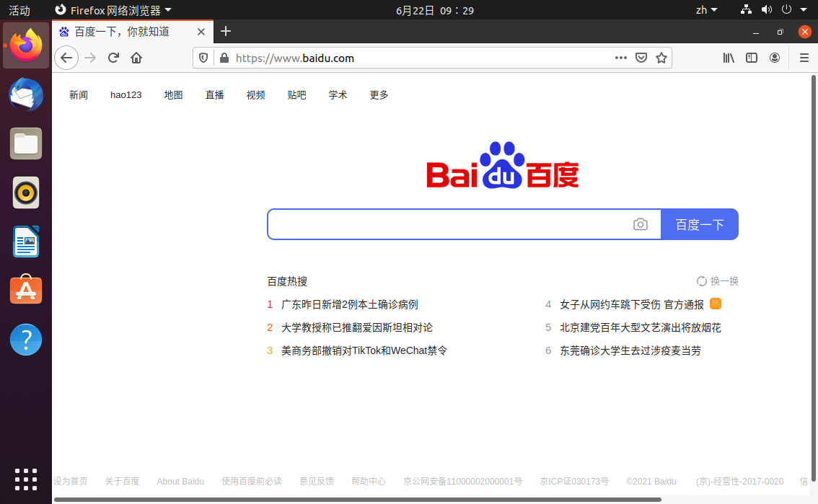
Task: Refresh hot searches with 换一换
Action: pyautogui.click(x=717, y=281)
